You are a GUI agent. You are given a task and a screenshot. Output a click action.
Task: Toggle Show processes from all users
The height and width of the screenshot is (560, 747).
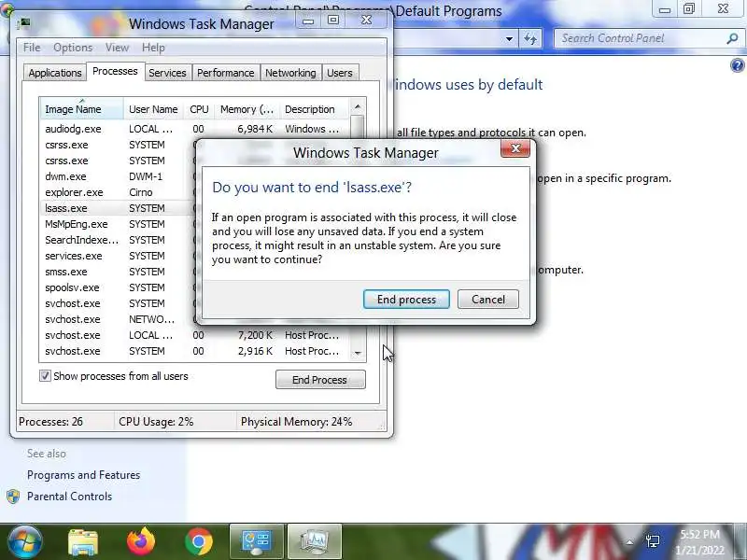coord(45,376)
